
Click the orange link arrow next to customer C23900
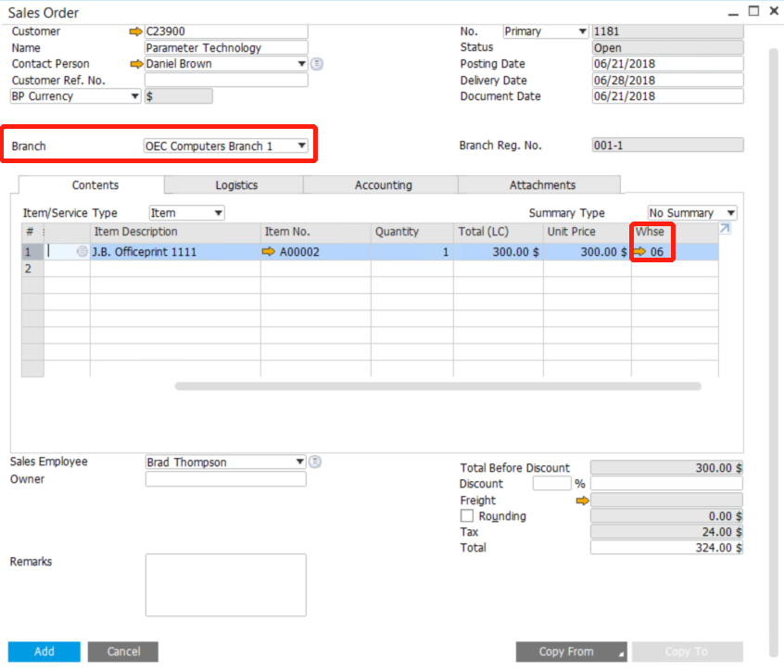click(135, 31)
